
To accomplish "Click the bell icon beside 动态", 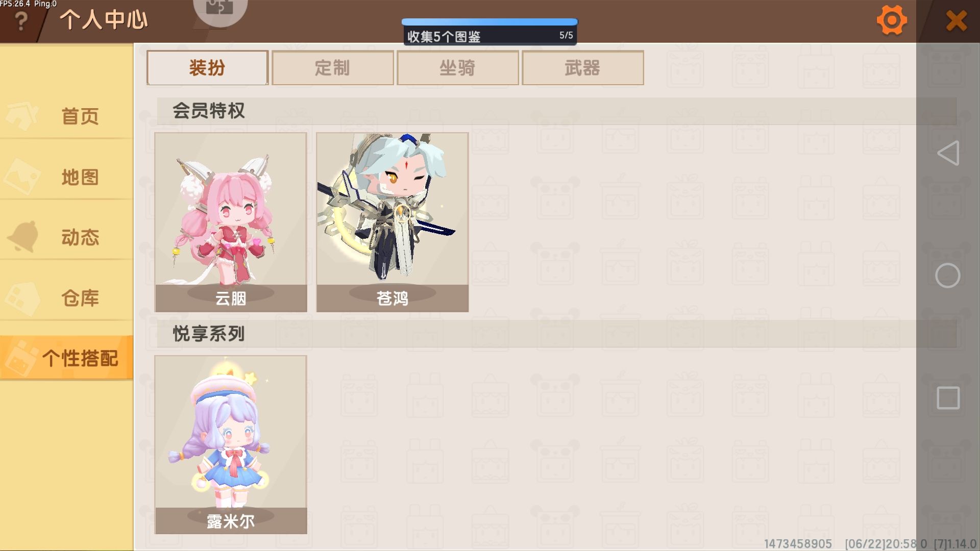I will (23, 237).
